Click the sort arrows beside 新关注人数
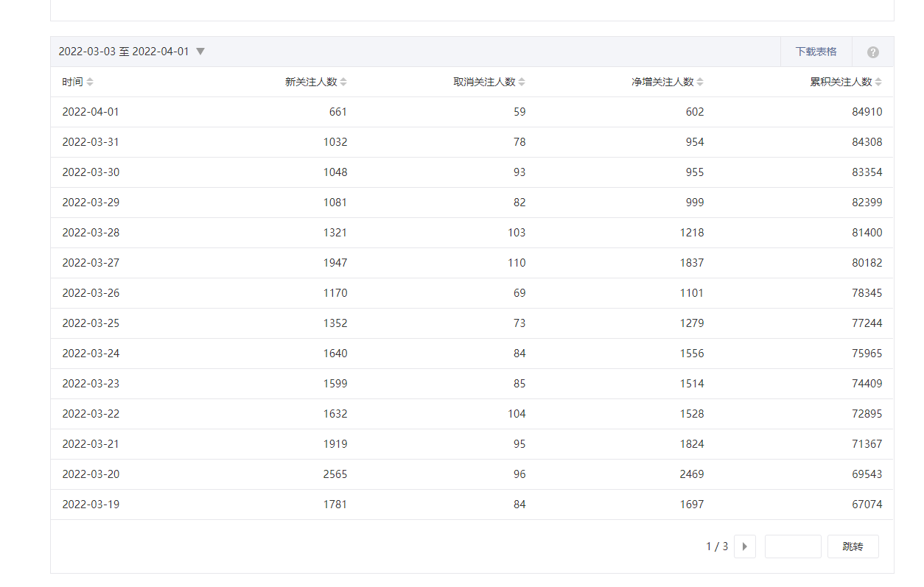Viewport: 924px width, 587px height. pyautogui.click(x=343, y=82)
